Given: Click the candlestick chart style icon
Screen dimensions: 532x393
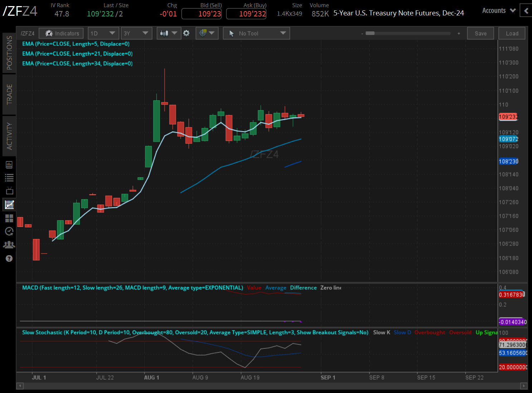Looking at the screenshot, I should [x=164, y=33].
